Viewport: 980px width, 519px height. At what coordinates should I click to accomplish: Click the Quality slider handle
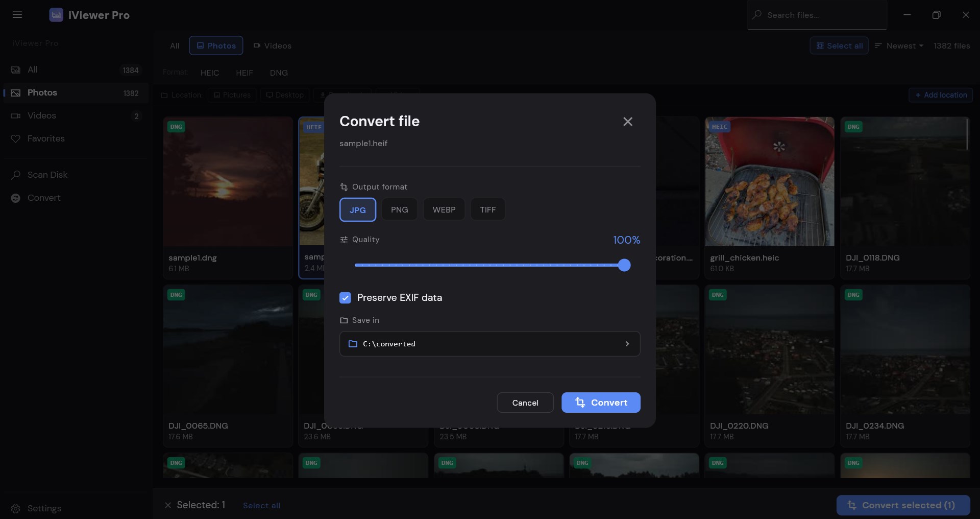(624, 265)
